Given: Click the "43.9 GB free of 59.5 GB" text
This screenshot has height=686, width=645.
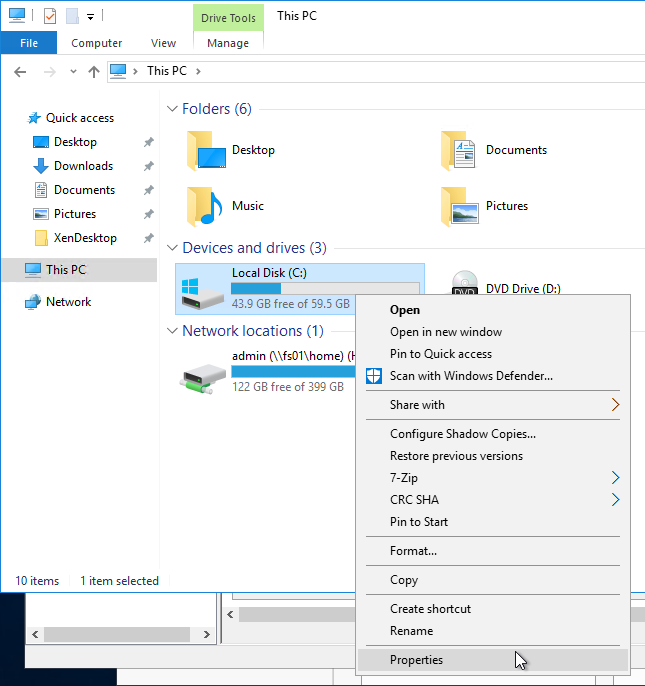Looking at the screenshot, I should point(291,304).
